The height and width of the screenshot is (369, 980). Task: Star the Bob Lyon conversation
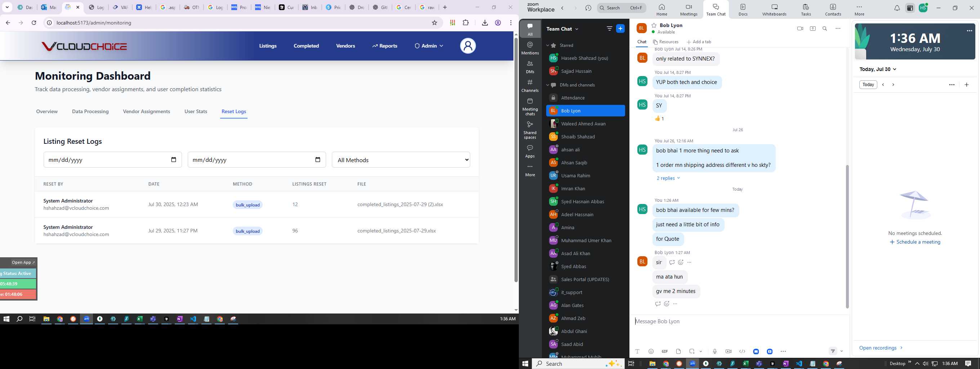(x=654, y=26)
